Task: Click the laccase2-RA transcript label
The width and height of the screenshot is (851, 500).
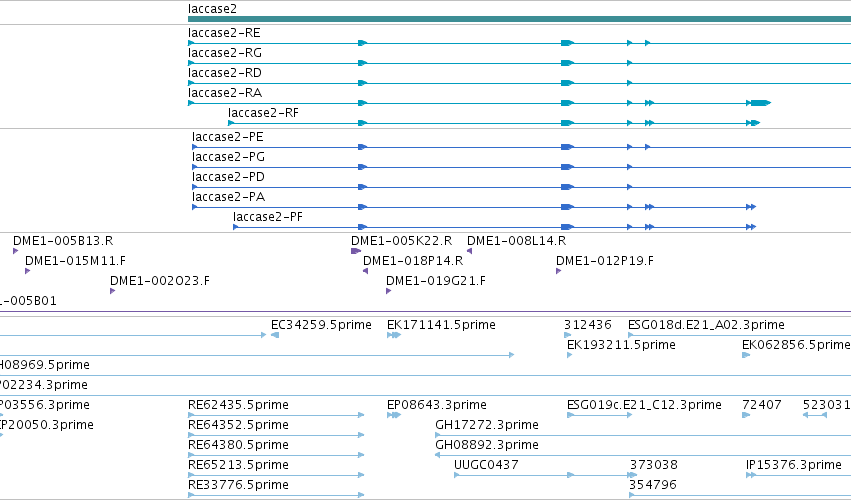Action: [x=225, y=93]
